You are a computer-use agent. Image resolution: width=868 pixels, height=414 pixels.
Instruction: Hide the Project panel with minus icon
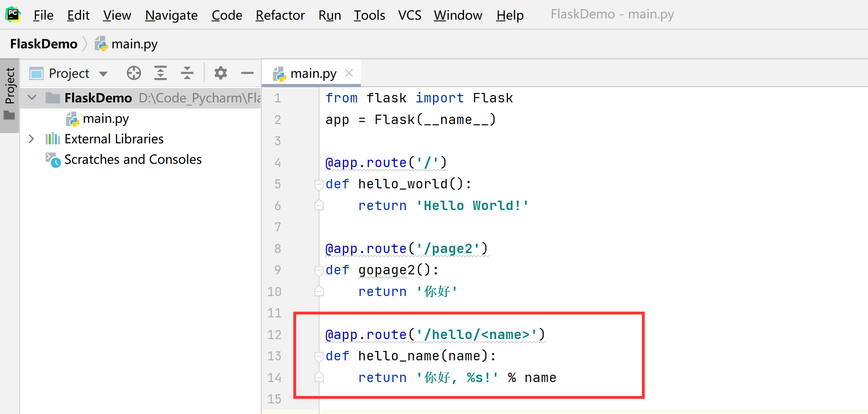tap(247, 73)
